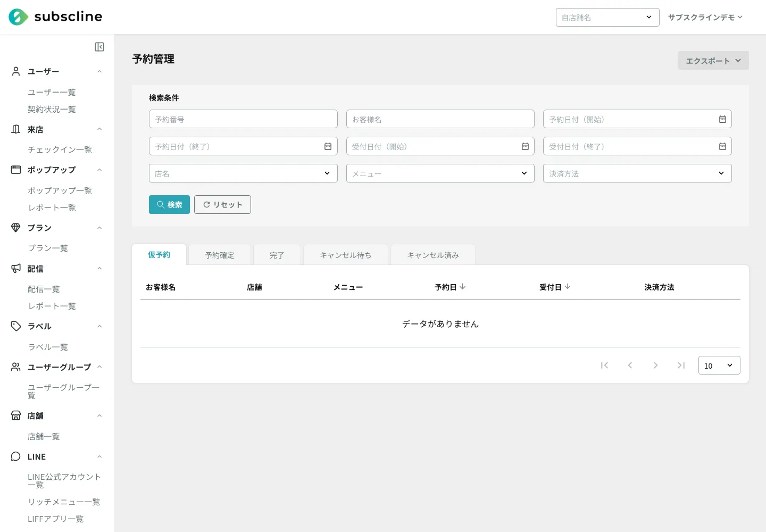Sort by 受付日 arrow icon
The height and width of the screenshot is (532, 766).
pyautogui.click(x=568, y=287)
